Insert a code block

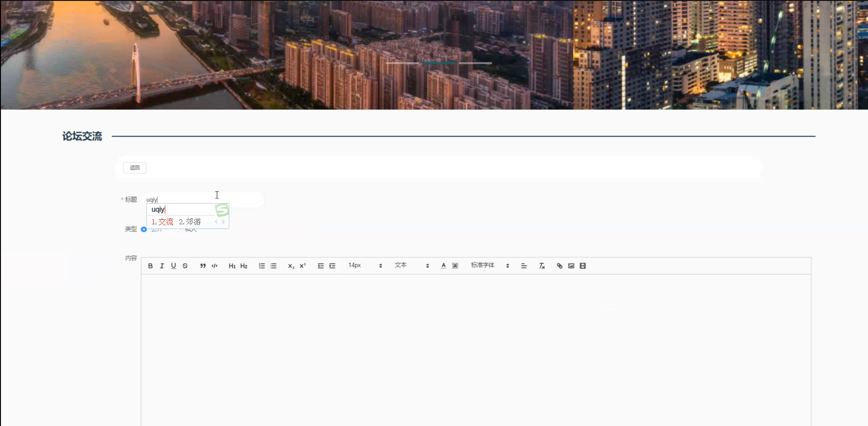pos(214,265)
